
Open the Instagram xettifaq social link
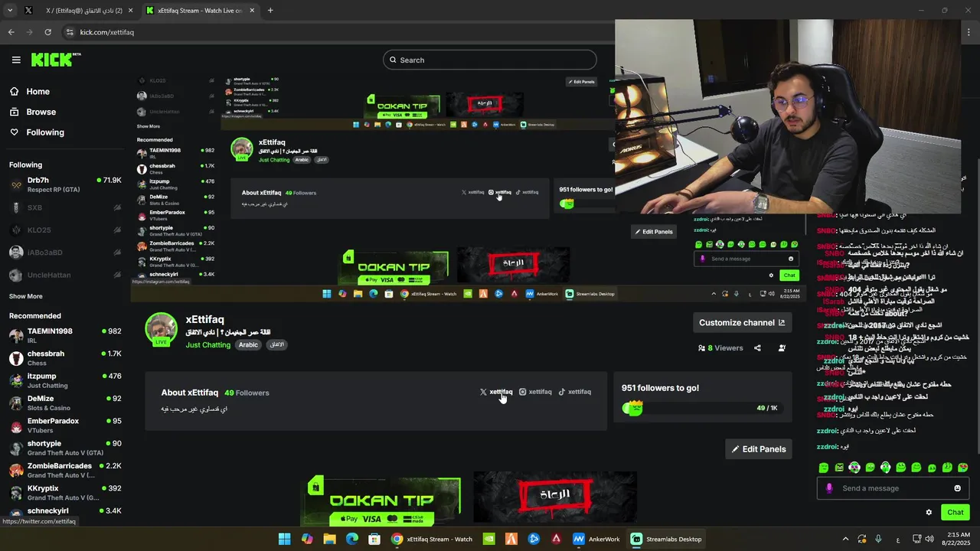tap(535, 392)
